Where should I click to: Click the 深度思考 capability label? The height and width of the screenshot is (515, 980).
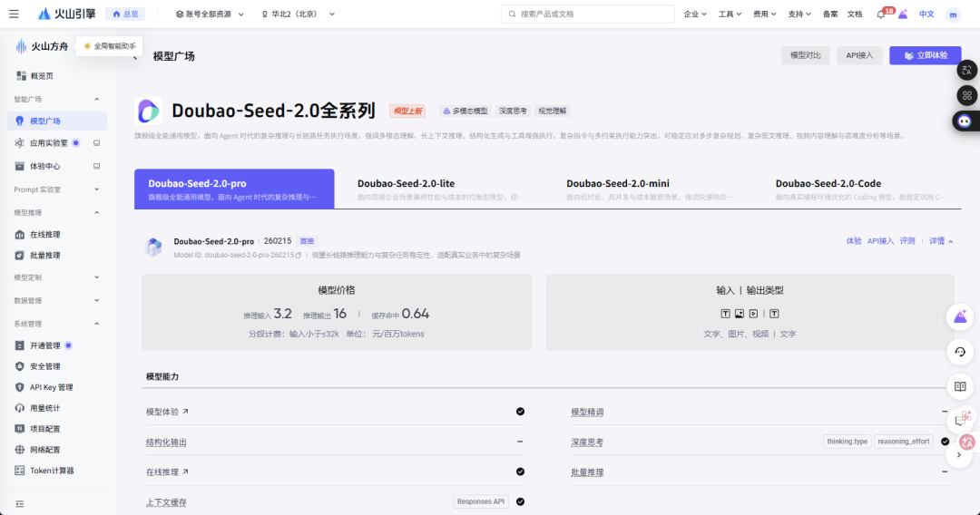click(587, 442)
